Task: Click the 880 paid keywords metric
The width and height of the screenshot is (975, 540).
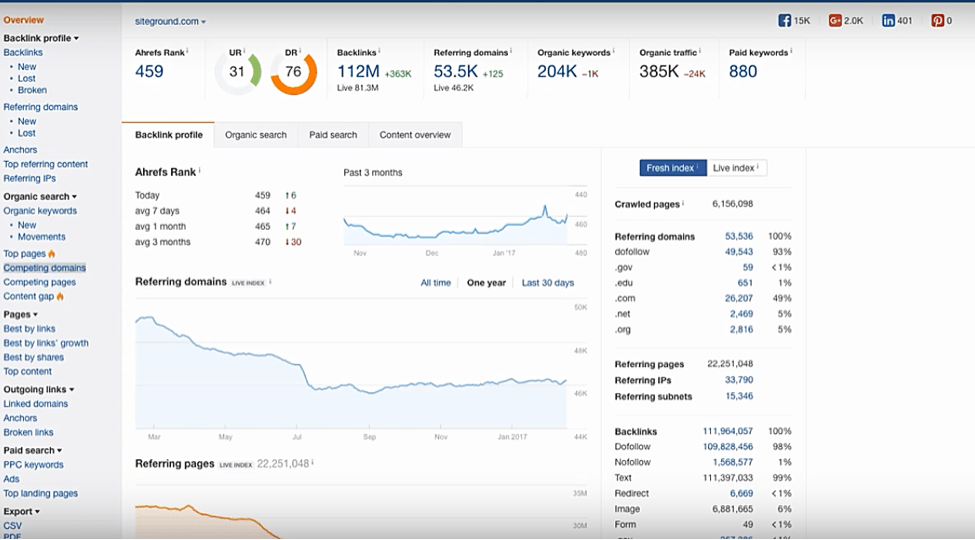Action: (x=743, y=72)
